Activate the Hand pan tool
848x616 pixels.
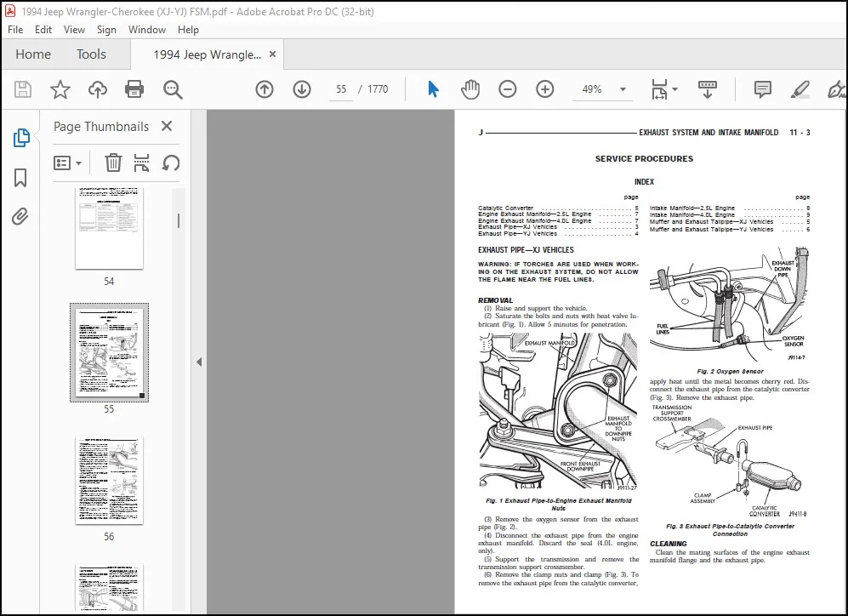[470, 89]
